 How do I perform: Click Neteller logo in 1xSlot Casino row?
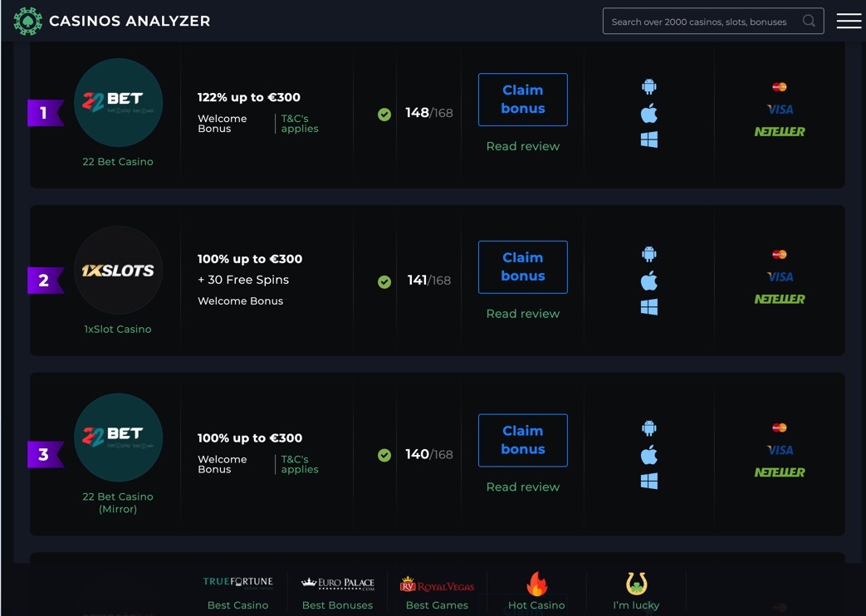(x=780, y=299)
